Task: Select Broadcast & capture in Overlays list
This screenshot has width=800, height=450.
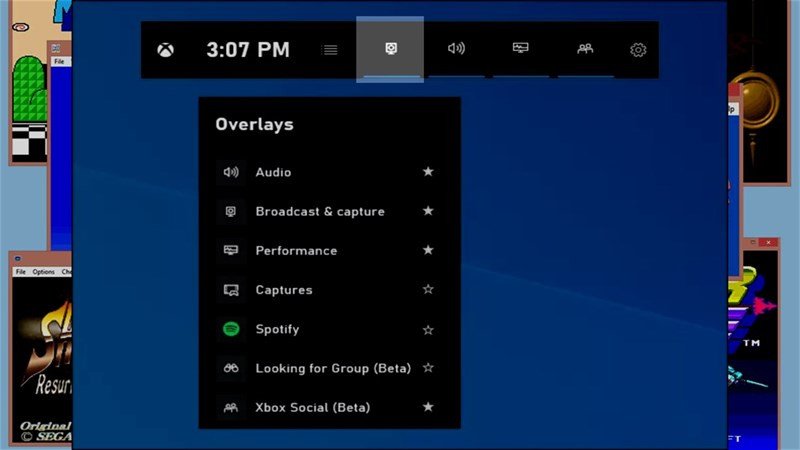Action: [x=319, y=211]
